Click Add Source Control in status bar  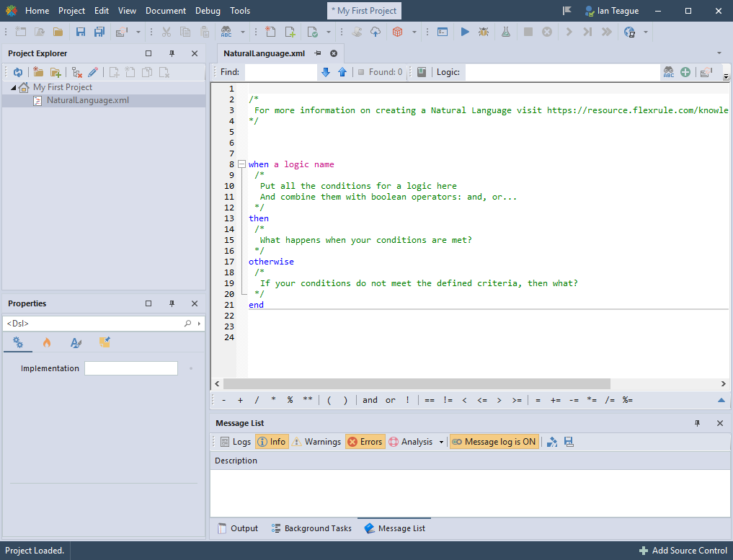tap(683, 551)
